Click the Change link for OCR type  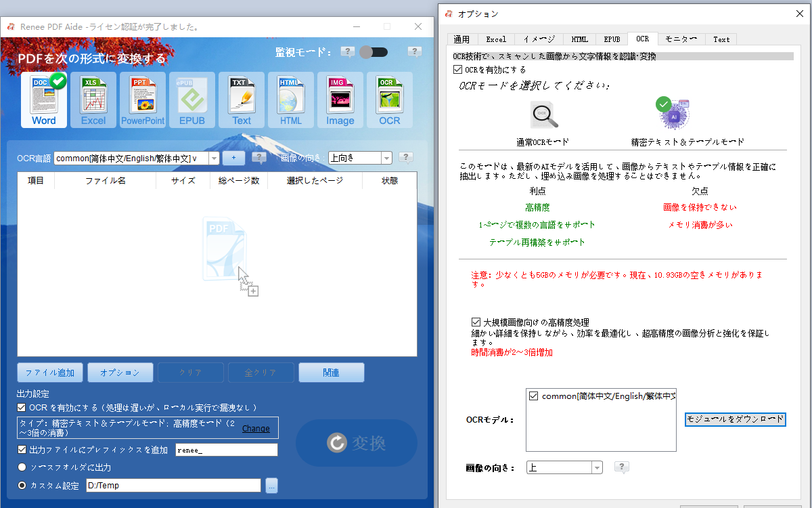coord(256,428)
